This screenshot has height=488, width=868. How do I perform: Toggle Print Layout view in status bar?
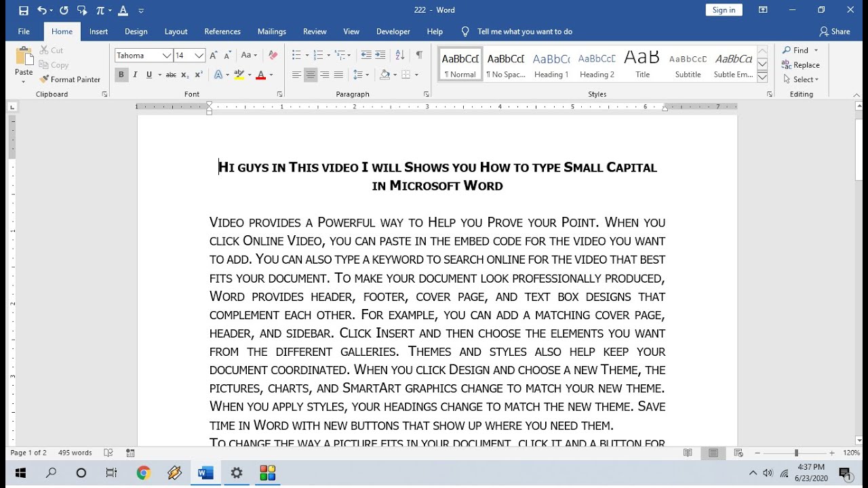pos(713,453)
